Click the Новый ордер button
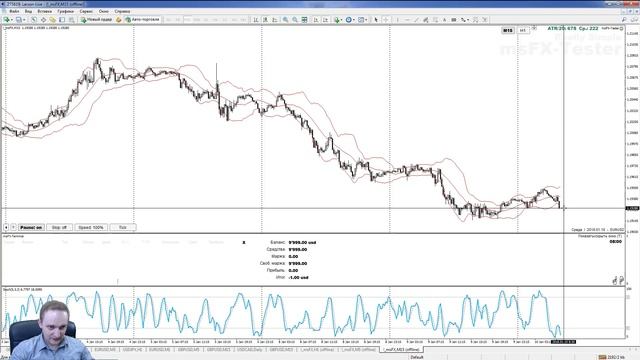Viewport: 640px width, 360px height. point(96,20)
